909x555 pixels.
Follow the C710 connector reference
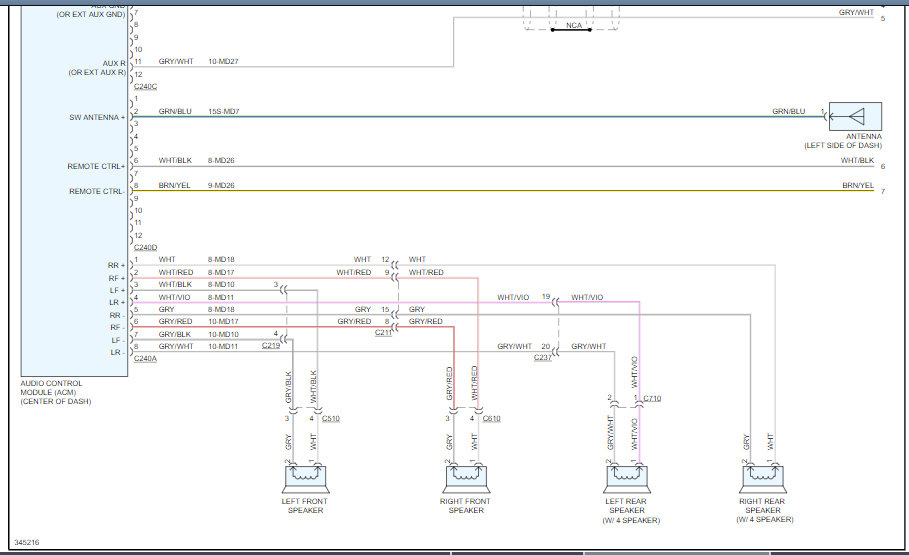pyautogui.click(x=651, y=398)
